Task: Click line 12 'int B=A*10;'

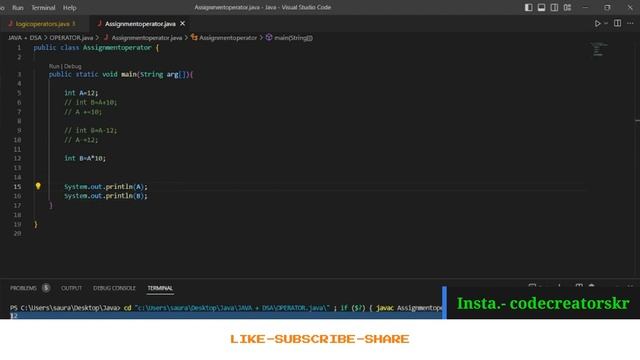Action: click(x=85, y=158)
